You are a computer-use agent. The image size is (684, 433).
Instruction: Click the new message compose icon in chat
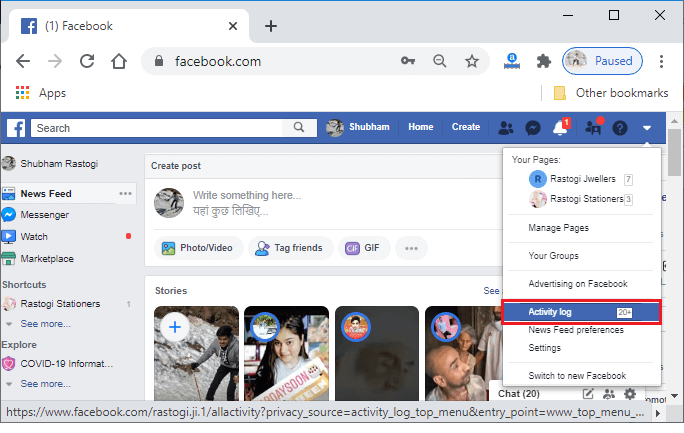(588, 394)
